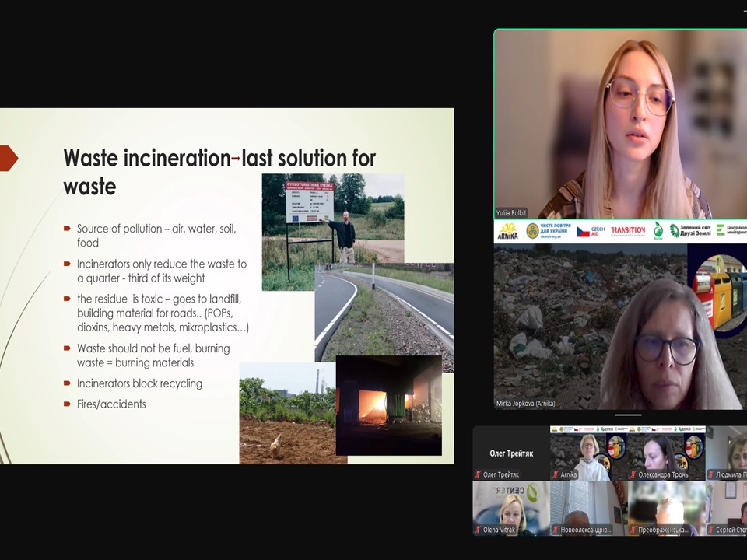Click the muted microphone icon on Олег Трейтяк's tile

(x=479, y=474)
